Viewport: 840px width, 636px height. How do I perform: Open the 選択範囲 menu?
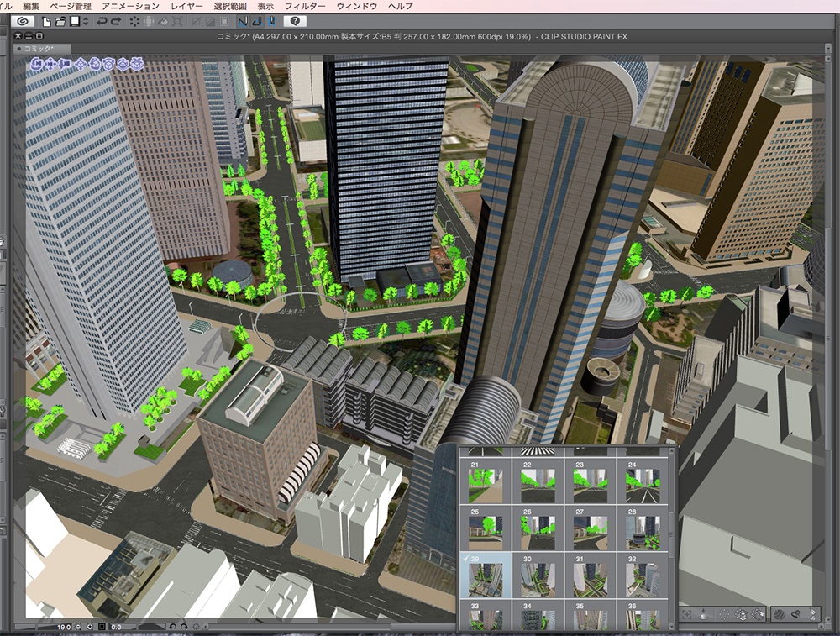[x=230, y=6]
